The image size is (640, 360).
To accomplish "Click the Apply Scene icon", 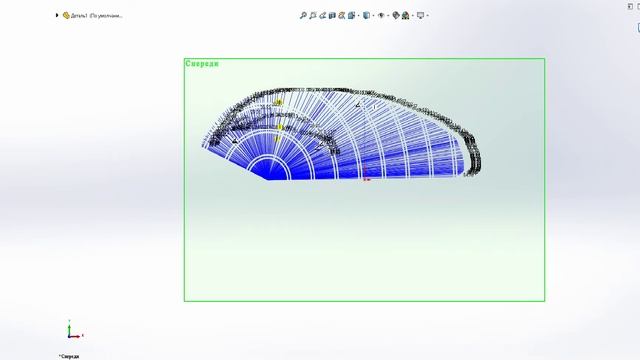I will point(405,16).
